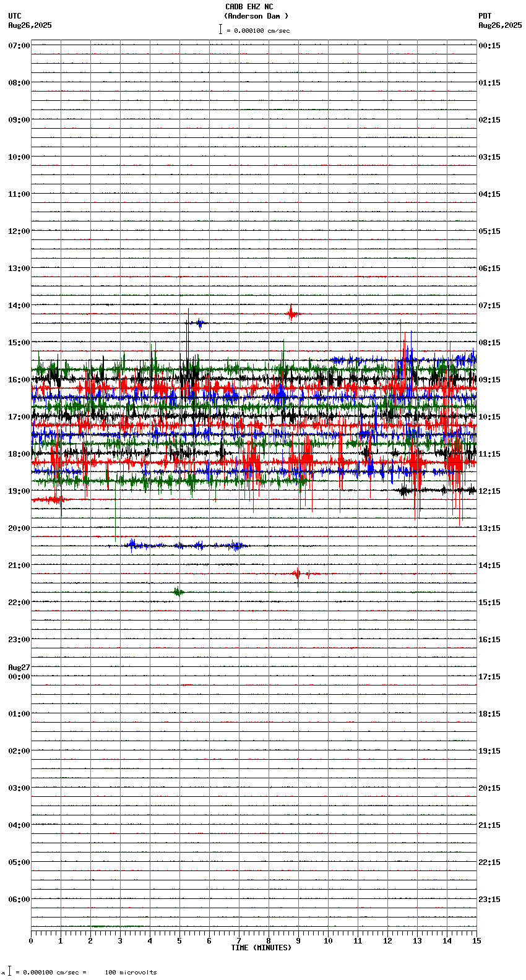526x980 pixels.
Task: Click the scale text '= 0.000100 cm/sec' in header
Action: (x=258, y=30)
